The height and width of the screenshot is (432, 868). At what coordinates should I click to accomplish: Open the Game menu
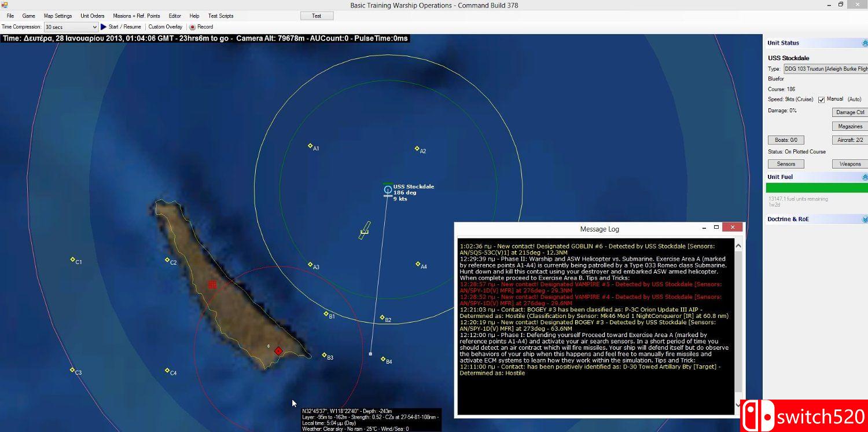tap(29, 16)
